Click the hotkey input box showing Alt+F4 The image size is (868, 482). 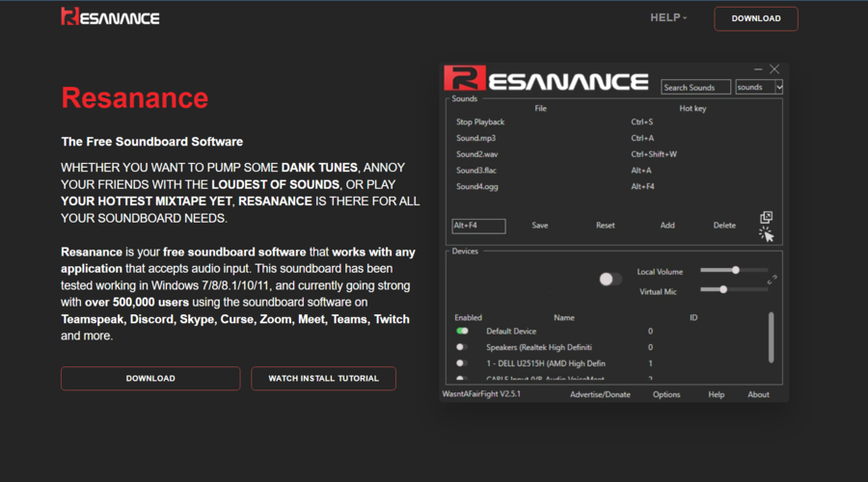click(x=478, y=226)
